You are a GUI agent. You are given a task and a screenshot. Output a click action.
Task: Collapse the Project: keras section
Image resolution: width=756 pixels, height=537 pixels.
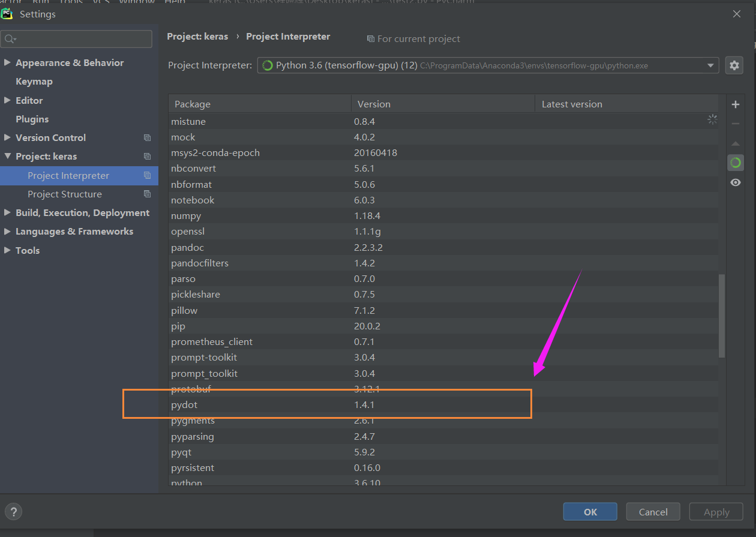click(7, 156)
